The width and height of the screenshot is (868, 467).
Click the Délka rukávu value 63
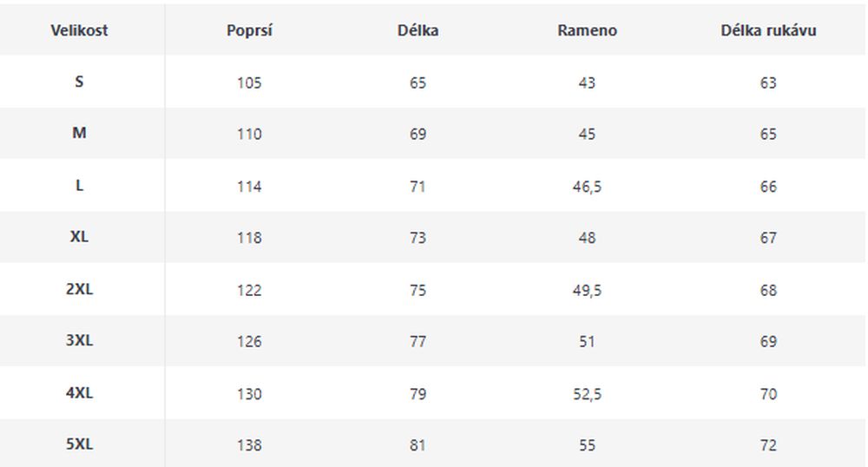pyautogui.click(x=768, y=83)
